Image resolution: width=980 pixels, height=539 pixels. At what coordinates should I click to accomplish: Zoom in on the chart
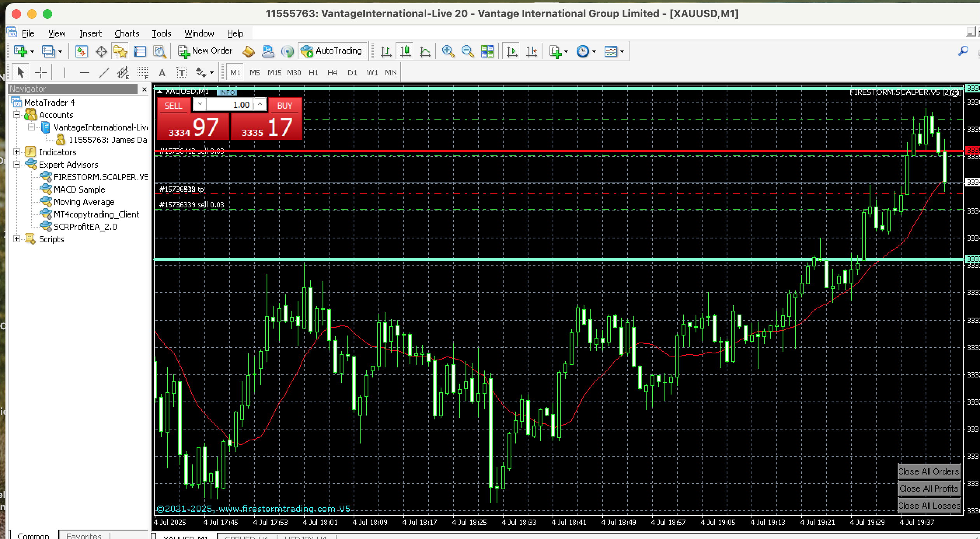[x=448, y=51]
